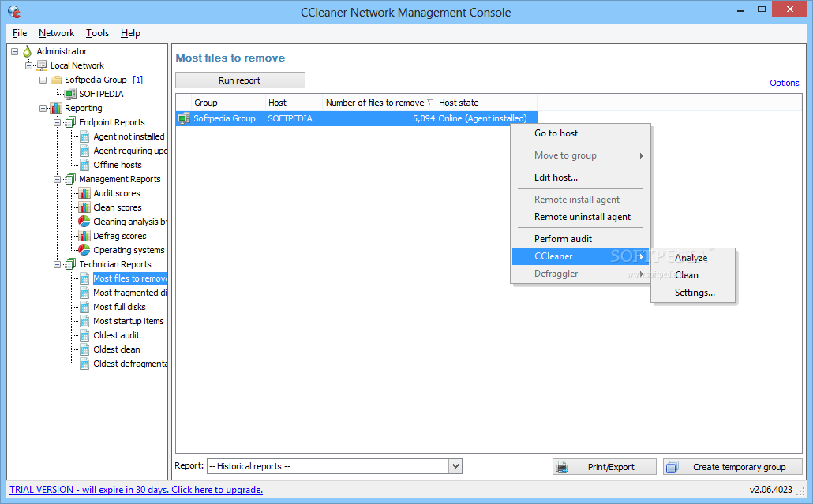Click the Oldest clean report icon

coord(84,349)
